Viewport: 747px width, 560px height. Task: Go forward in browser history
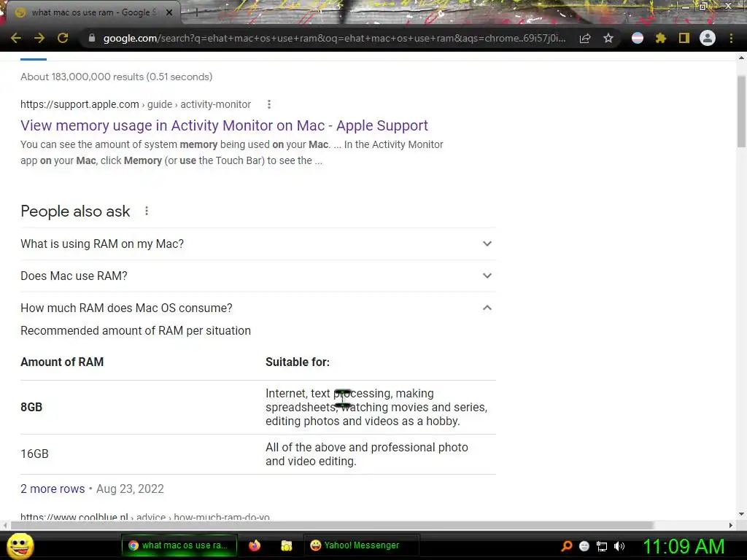pyautogui.click(x=39, y=38)
